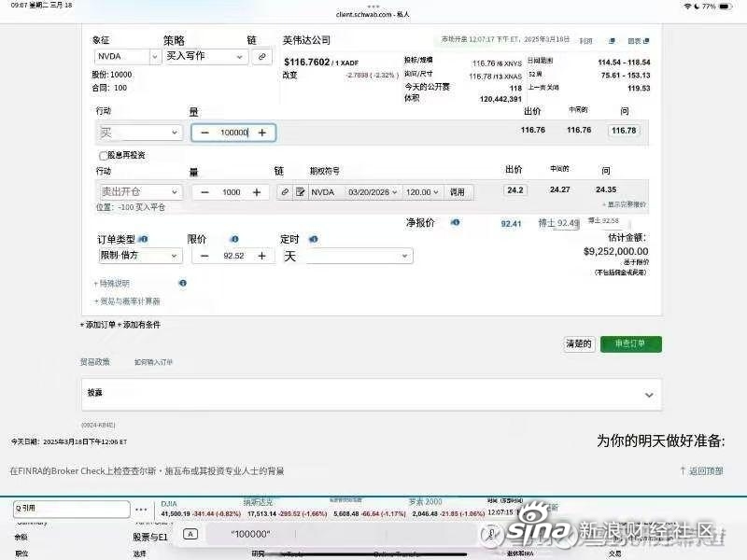Click the net bid value 92.41
Image resolution: width=747 pixels, height=560 pixels.
[511, 223]
